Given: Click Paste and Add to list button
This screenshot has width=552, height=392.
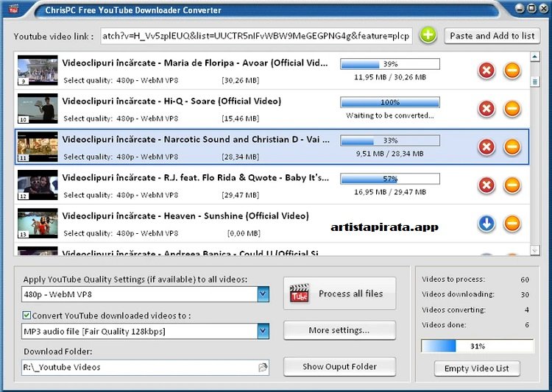Looking at the screenshot, I should click(492, 36).
